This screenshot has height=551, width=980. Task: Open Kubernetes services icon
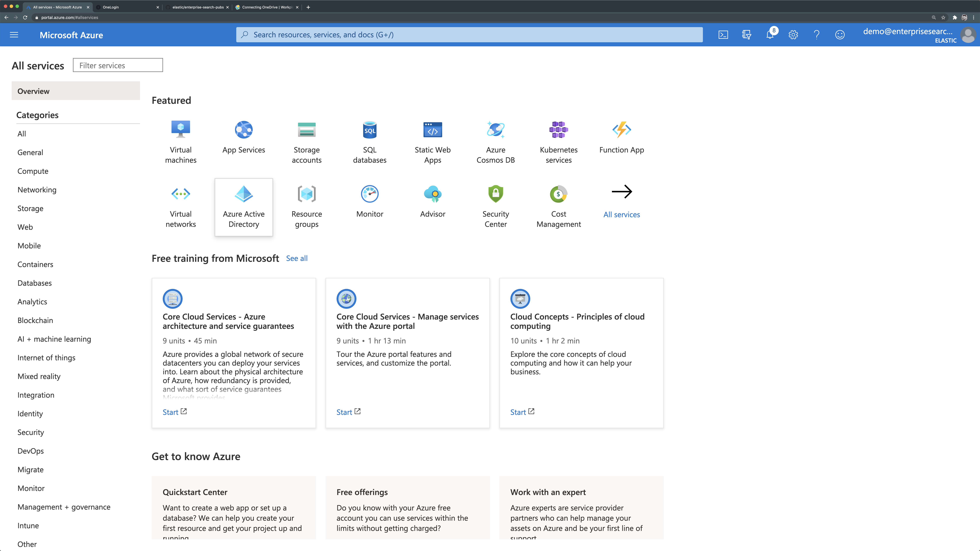click(x=559, y=130)
